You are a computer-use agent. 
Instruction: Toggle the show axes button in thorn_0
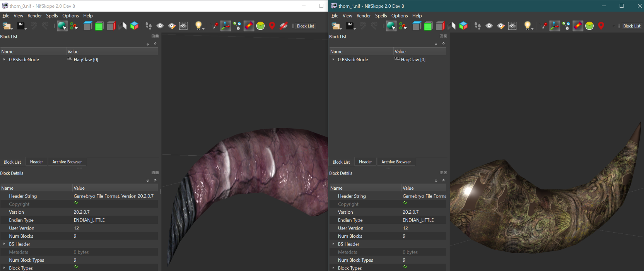[225, 26]
